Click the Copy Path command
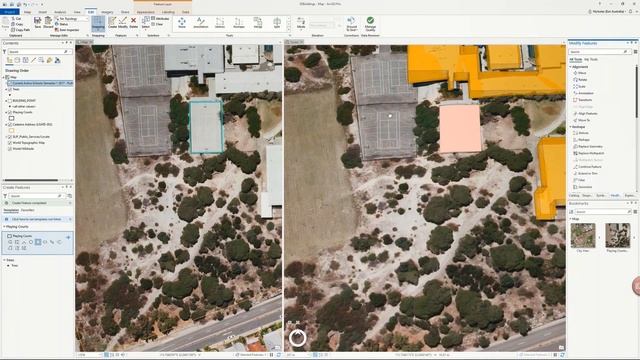This screenshot has height=360, width=640. coord(20,30)
